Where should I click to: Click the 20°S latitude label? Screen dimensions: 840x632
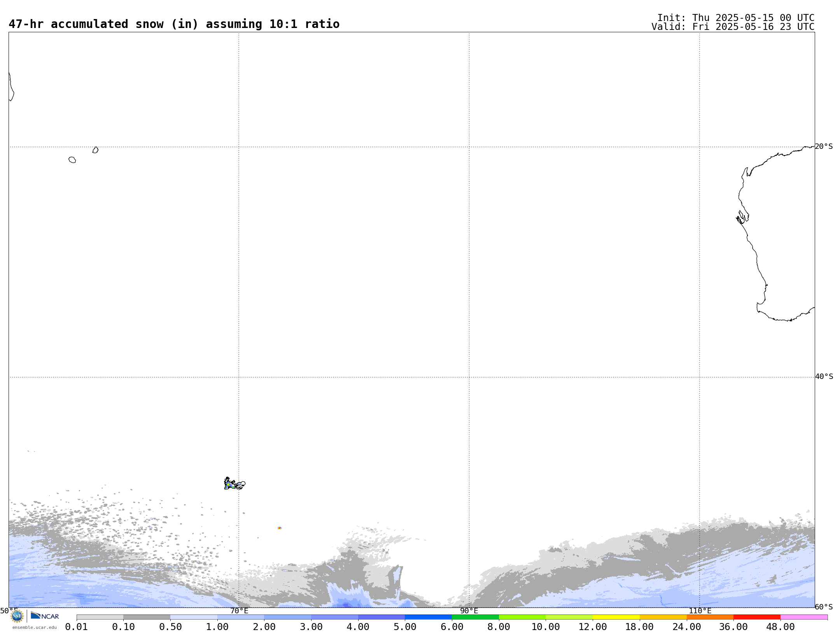click(824, 147)
